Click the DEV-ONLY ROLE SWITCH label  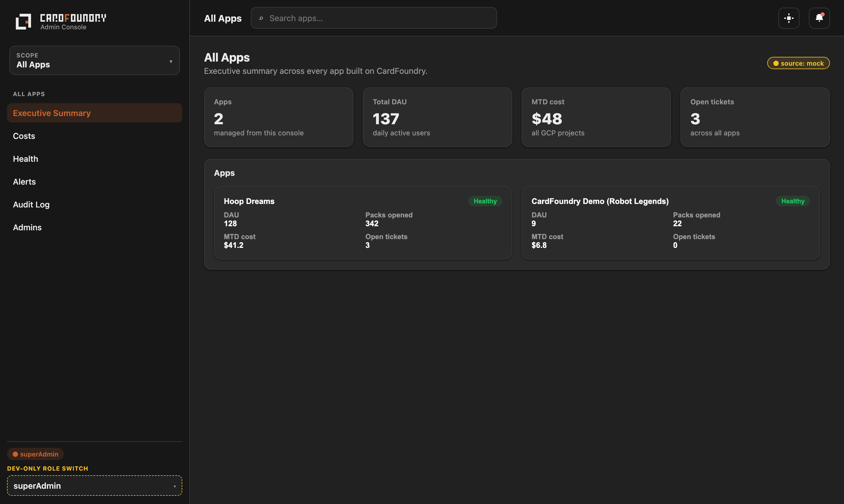pos(47,468)
